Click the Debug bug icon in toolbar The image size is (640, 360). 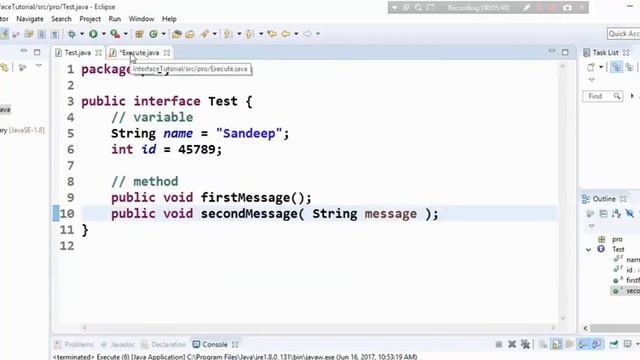72,34
